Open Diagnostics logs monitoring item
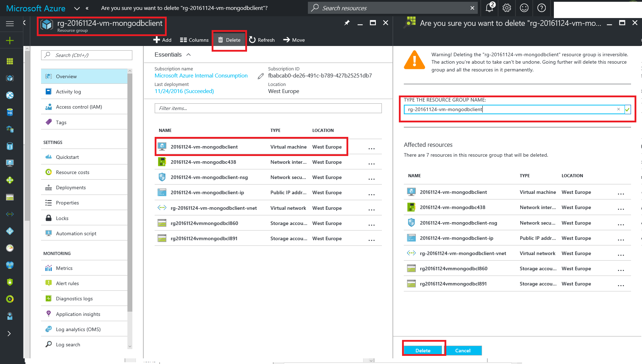The width and height of the screenshot is (642, 364). point(84,299)
